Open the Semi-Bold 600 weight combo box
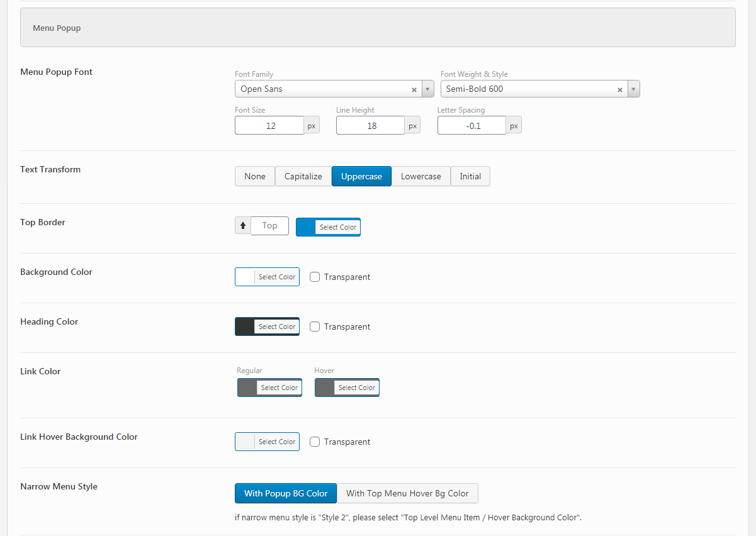The image size is (756, 536). tap(540, 89)
